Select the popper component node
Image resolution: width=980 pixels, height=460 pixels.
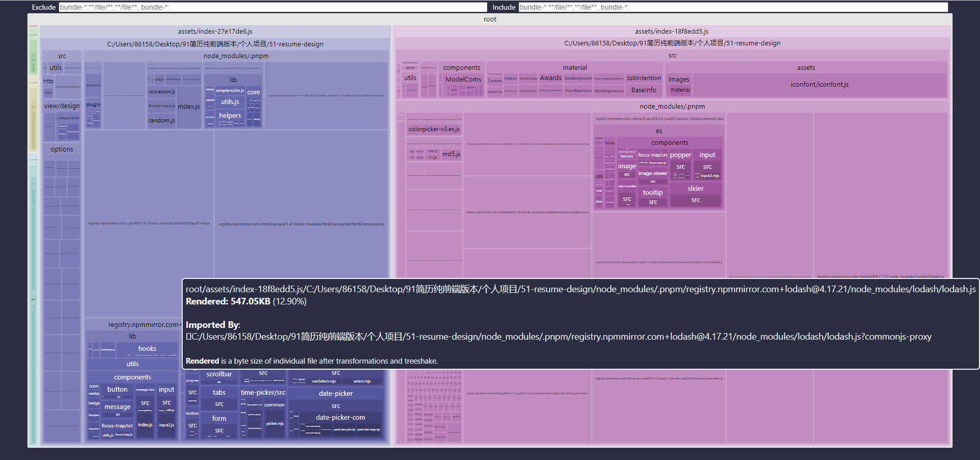coord(680,155)
